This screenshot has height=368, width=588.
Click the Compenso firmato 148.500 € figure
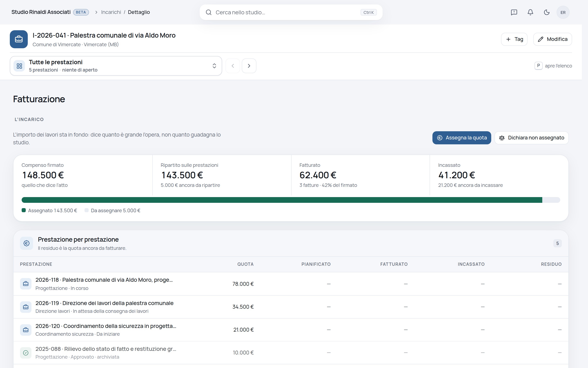pyautogui.click(x=43, y=175)
